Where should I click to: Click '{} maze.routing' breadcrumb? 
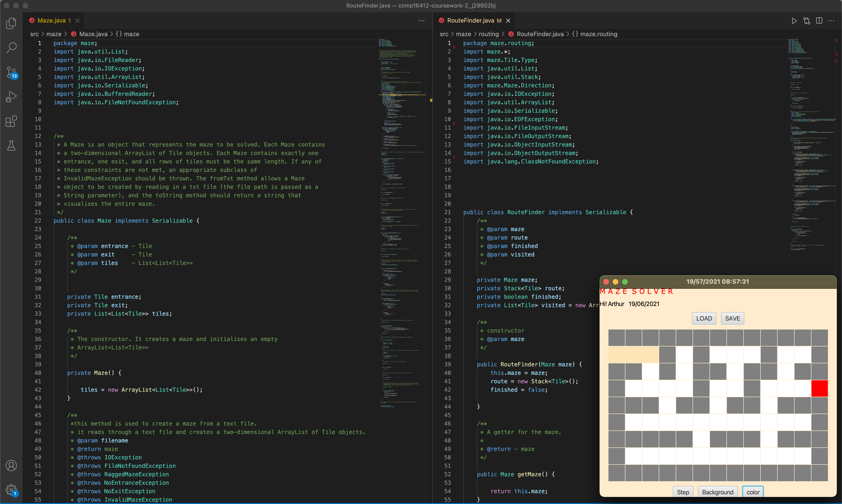pyautogui.click(x=595, y=34)
